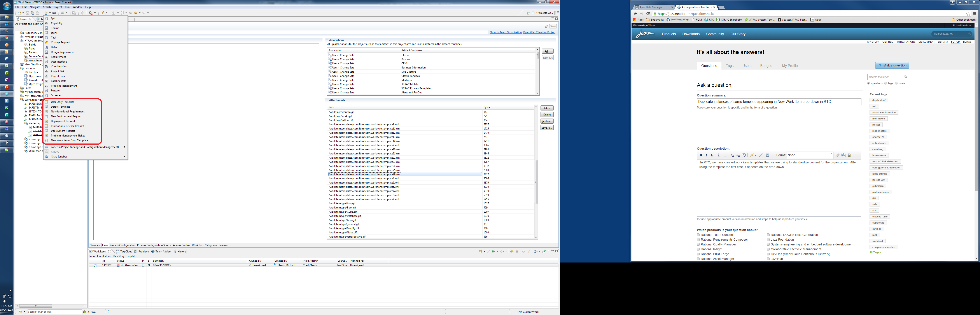Screen dimensions: 980x315
Task: Check the Rational Quality Manager checkbox
Action: point(698,244)
